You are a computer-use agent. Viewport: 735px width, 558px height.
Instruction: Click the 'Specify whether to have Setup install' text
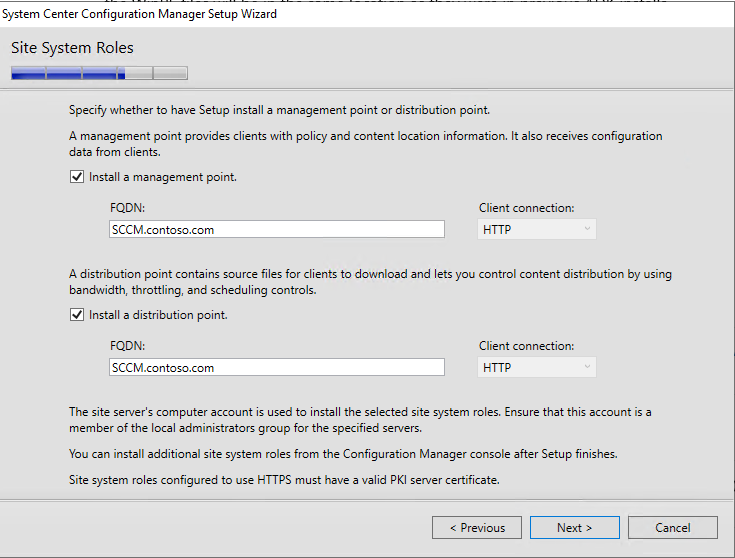pyautogui.click(x=279, y=110)
